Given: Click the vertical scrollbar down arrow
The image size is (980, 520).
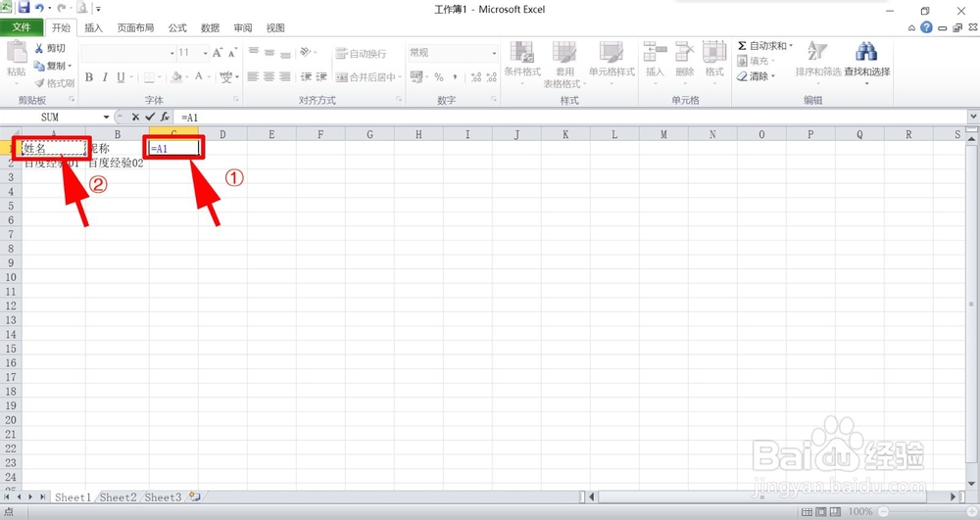Looking at the screenshot, I should pos(972,484).
